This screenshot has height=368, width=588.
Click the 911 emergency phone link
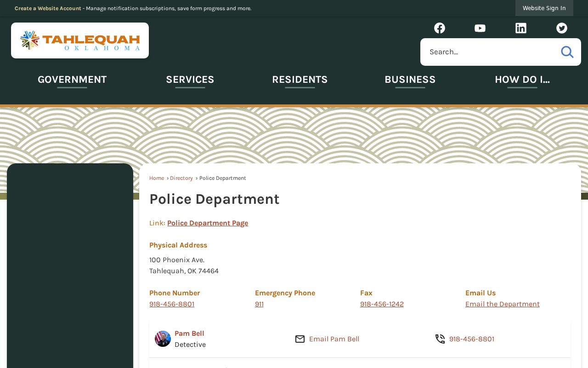259,304
